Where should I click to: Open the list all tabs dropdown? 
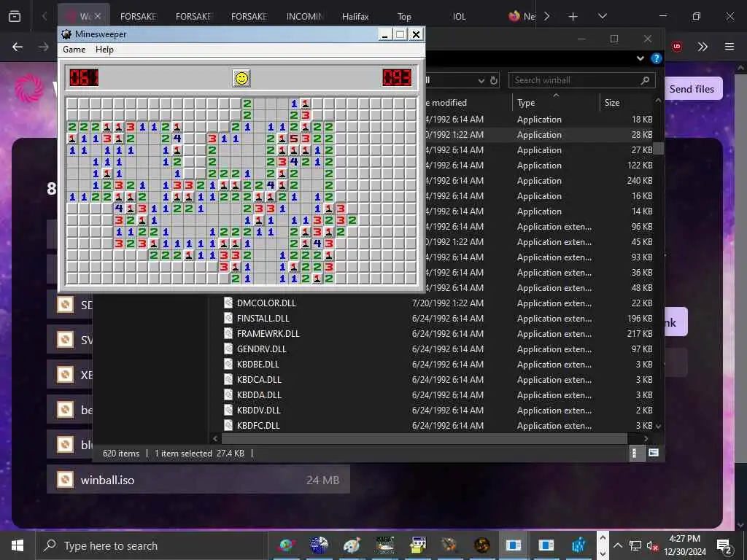(x=602, y=17)
